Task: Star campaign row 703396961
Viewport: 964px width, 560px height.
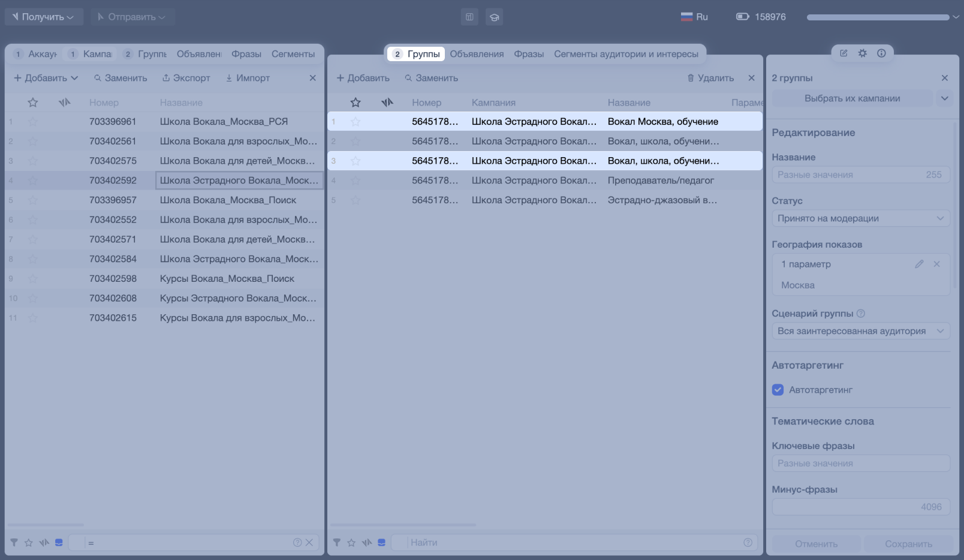Action: pos(33,122)
